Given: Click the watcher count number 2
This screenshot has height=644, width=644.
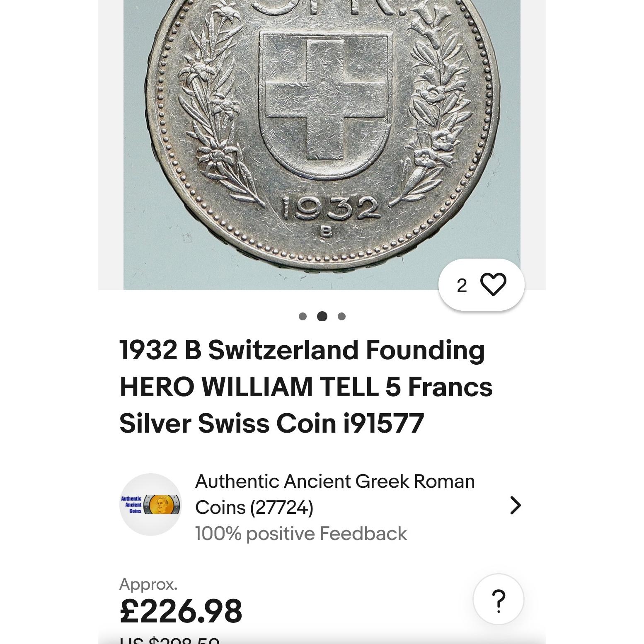Looking at the screenshot, I should (x=462, y=286).
